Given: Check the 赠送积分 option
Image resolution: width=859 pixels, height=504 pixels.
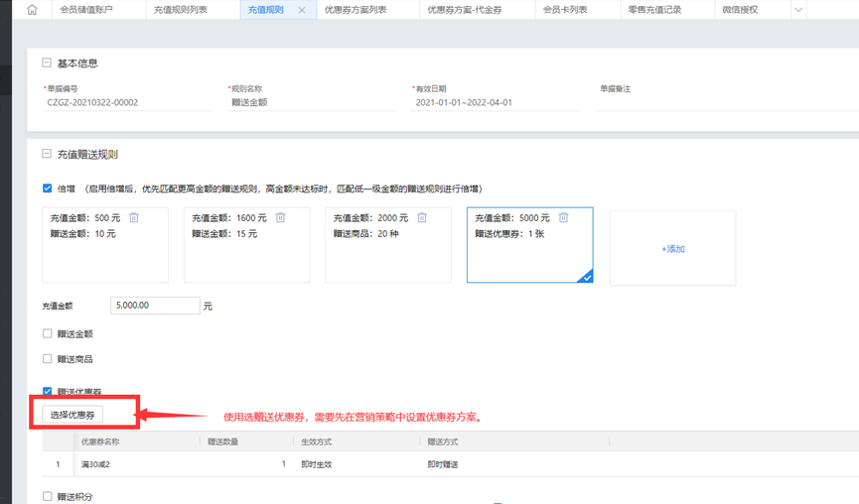Looking at the screenshot, I should 48,496.
